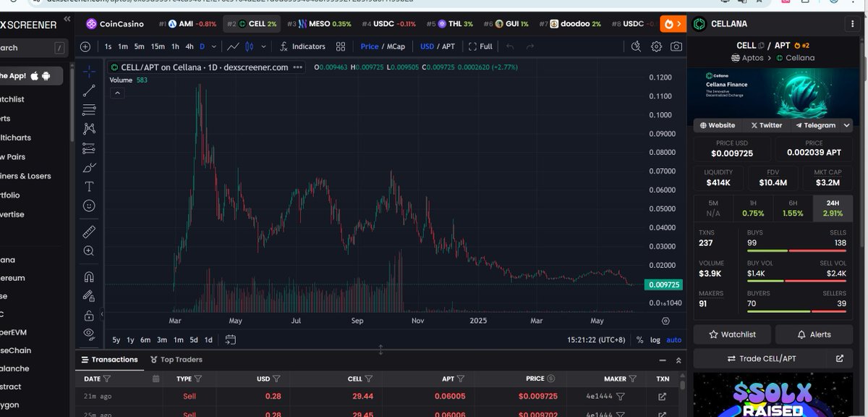Select the Text annotation tool
The height and width of the screenshot is (417, 868).
tap(89, 186)
